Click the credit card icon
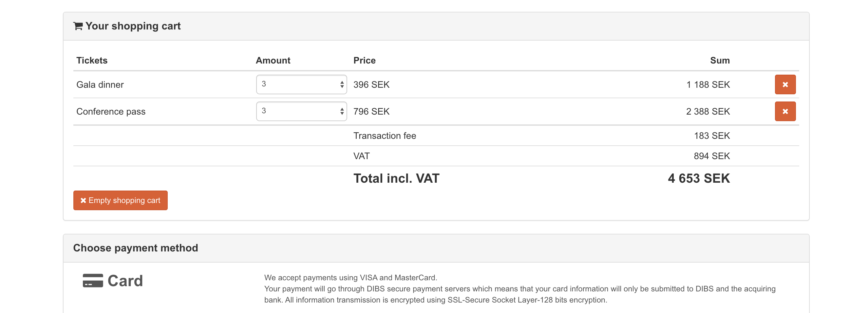Viewport: 868px width, 313px height. (x=93, y=281)
